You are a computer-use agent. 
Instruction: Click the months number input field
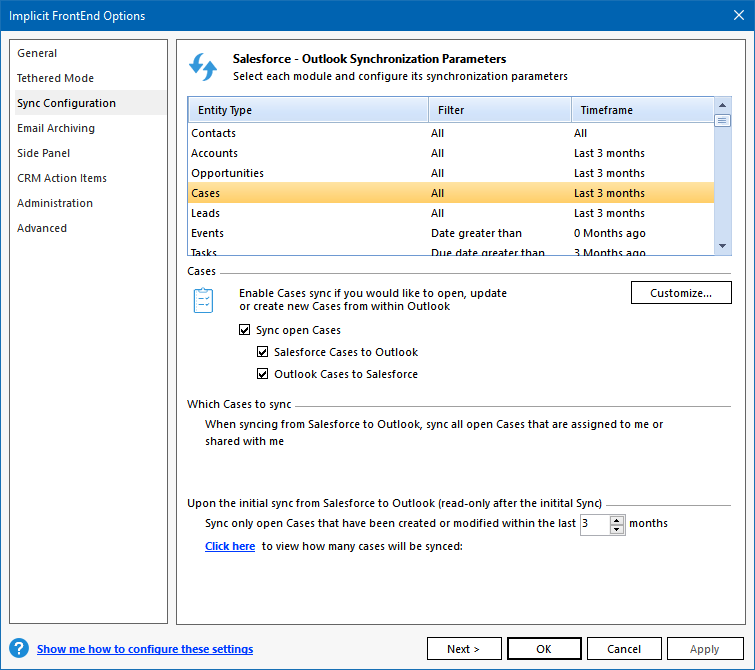(594, 524)
